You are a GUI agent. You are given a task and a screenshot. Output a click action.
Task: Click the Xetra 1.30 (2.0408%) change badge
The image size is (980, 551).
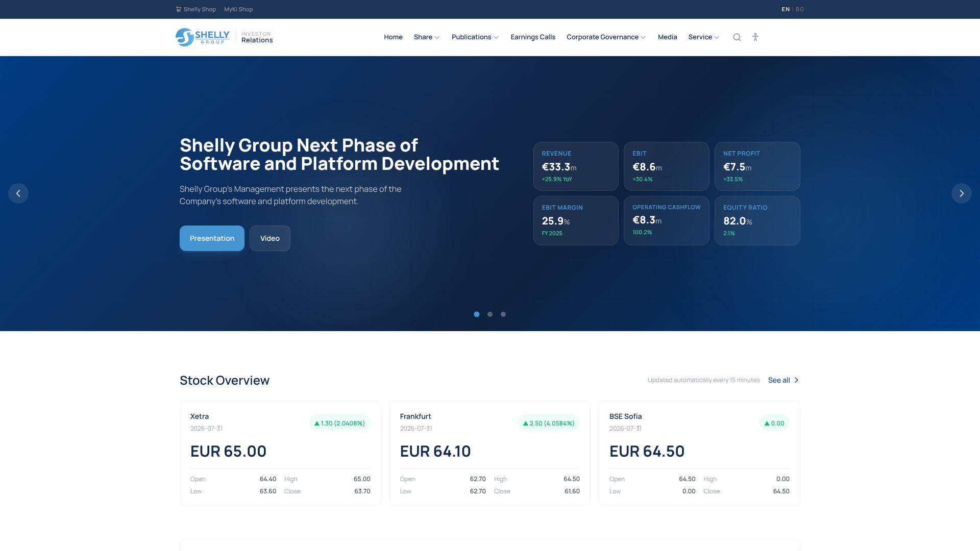[x=340, y=423]
